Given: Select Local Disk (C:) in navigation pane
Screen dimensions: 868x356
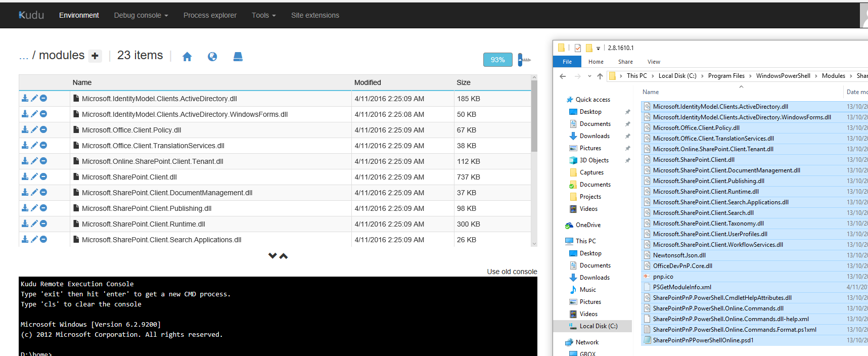Looking at the screenshot, I should pos(598,326).
